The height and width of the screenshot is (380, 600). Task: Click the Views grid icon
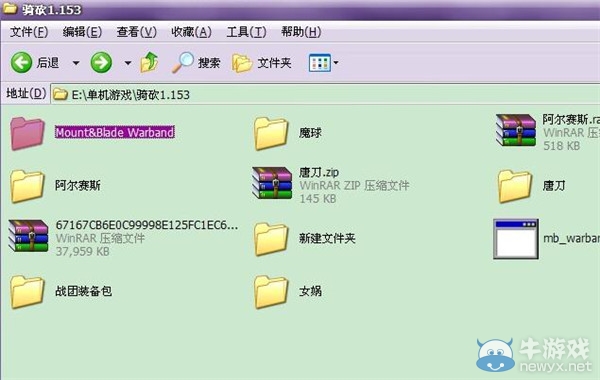pos(320,63)
